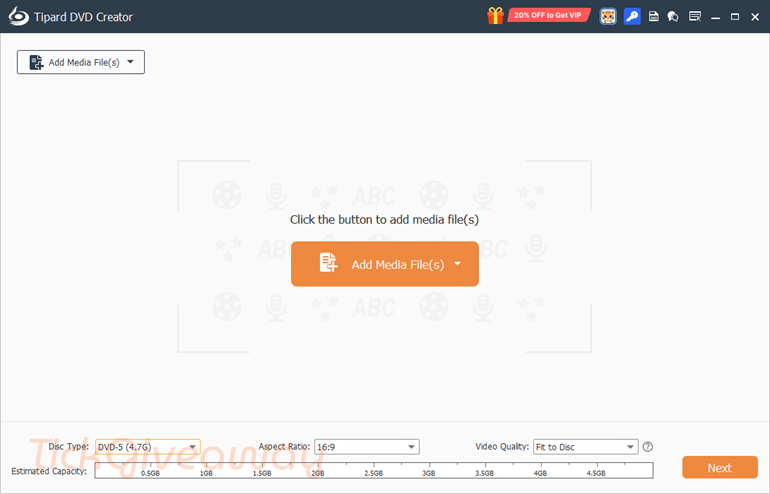The image size is (770, 494).
Task: Click the Estimated Capacity label
Action: (x=49, y=471)
